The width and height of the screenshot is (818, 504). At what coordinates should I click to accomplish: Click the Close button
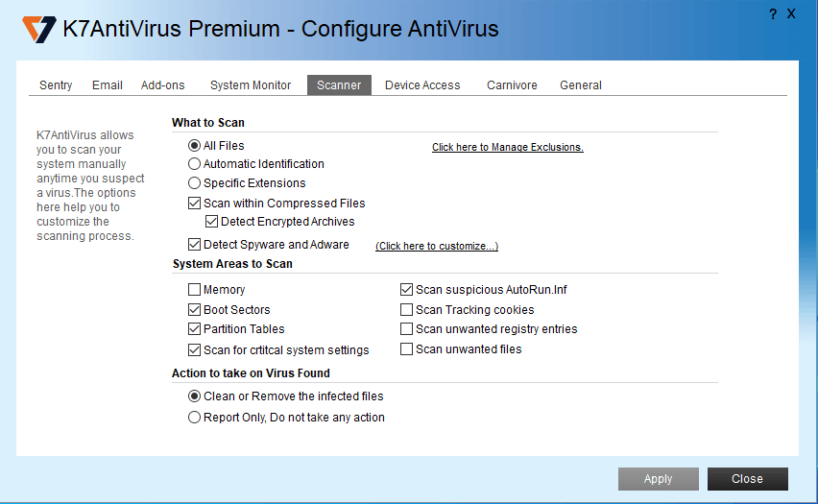747,479
